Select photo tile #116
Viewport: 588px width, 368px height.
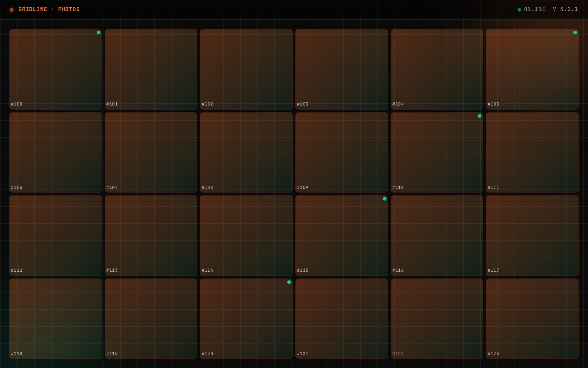[x=437, y=236]
